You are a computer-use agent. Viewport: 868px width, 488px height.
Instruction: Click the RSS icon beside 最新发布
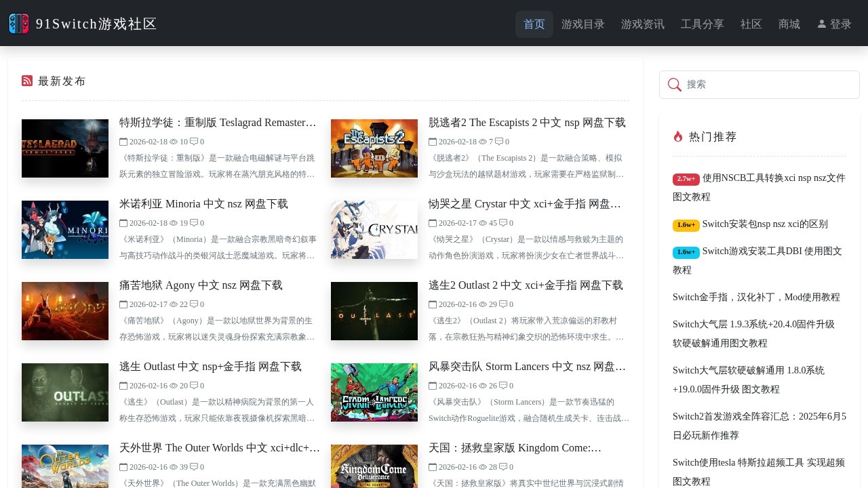pos(27,80)
